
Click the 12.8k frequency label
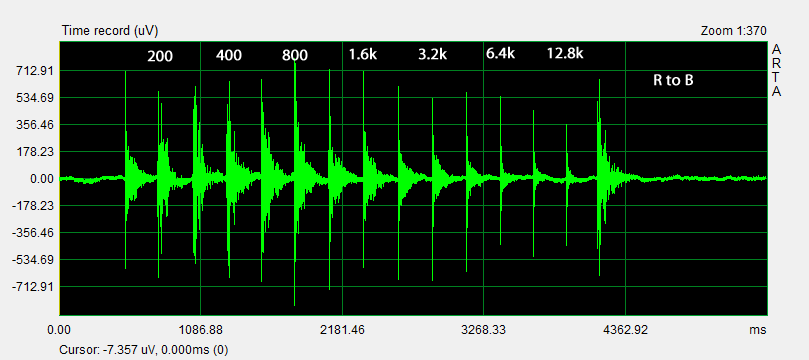click(x=565, y=53)
